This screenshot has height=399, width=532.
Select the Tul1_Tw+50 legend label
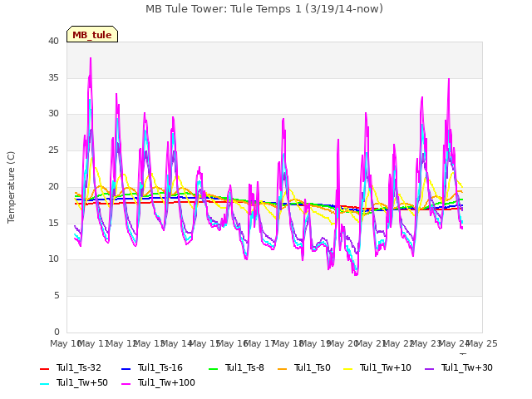point(82,382)
